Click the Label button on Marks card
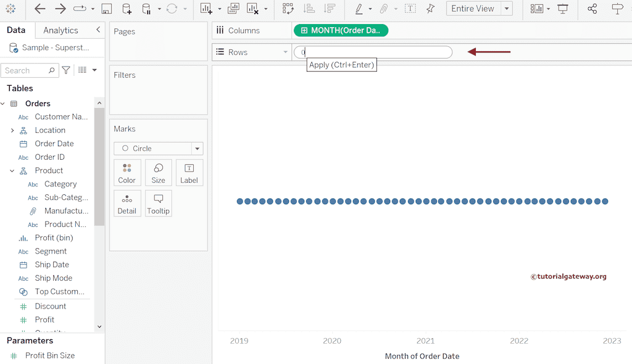The width and height of the screenshot is (632, 364). point(189,173)
